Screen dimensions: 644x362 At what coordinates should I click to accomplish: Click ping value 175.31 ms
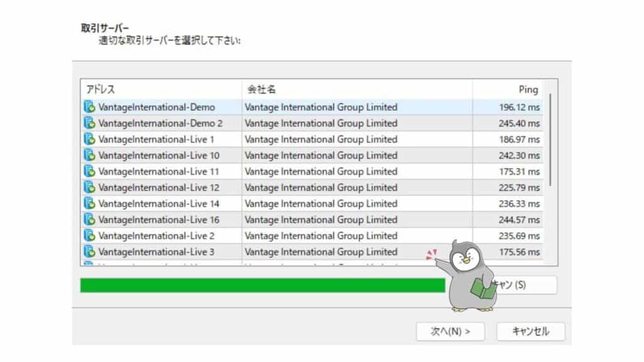(x=519, y=171)
